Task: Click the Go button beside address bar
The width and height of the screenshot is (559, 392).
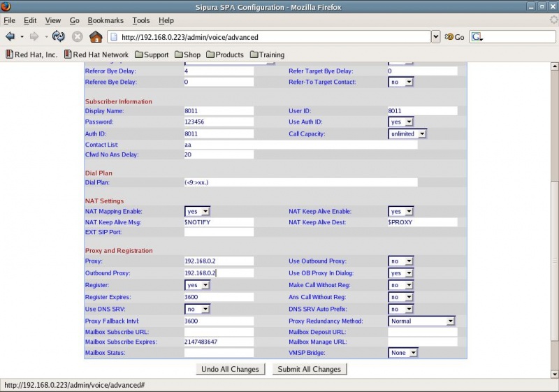Action: coord(454,37)
